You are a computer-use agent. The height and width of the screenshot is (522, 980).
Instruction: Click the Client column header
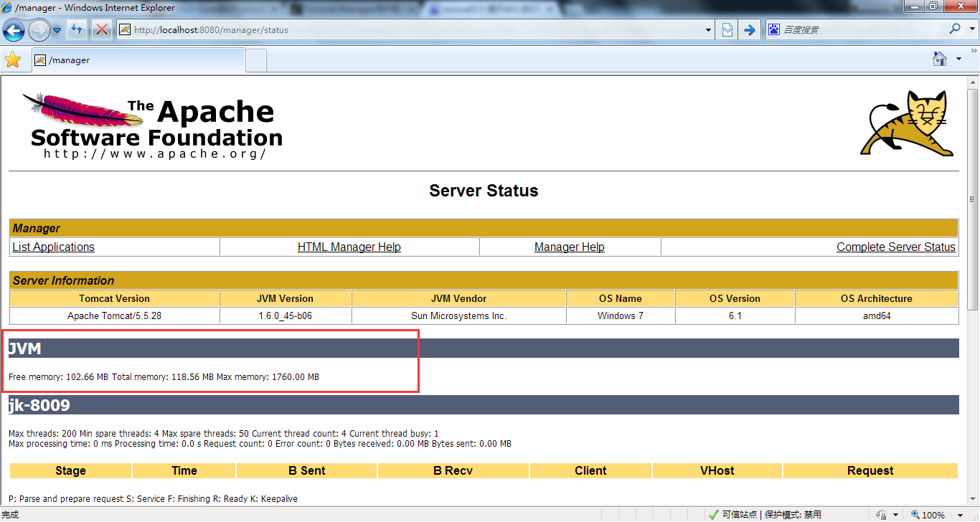[x=590, y=470]
